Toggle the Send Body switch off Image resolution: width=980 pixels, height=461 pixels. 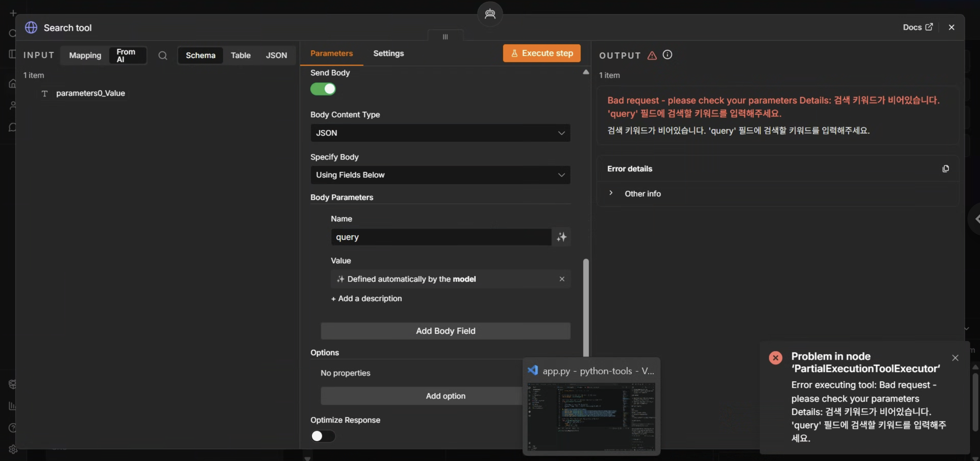point(323,89)
